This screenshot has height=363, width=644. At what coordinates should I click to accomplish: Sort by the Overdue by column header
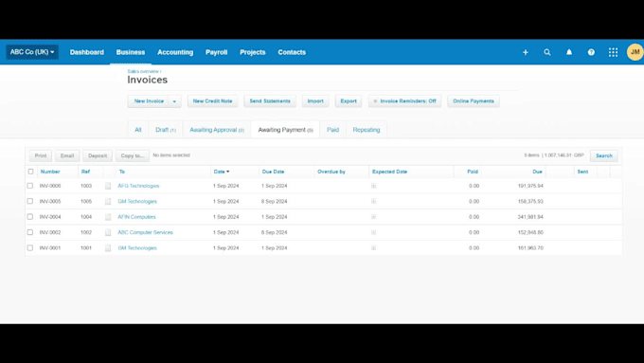331,172
